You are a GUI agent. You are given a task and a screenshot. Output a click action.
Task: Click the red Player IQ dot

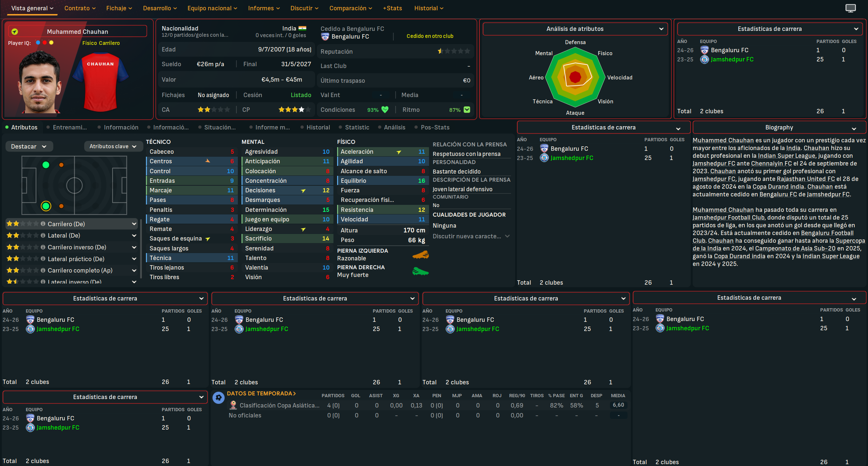(x=44, y=43)
